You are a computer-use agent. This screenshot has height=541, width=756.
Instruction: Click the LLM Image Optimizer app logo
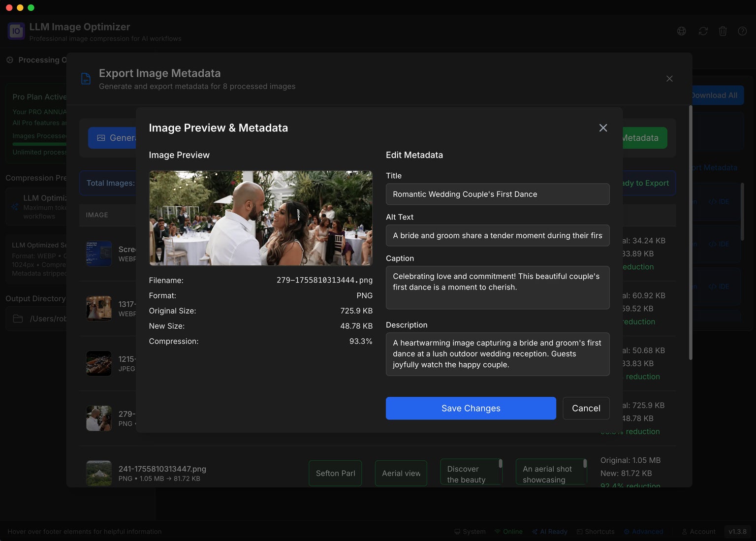click(16, 31)
